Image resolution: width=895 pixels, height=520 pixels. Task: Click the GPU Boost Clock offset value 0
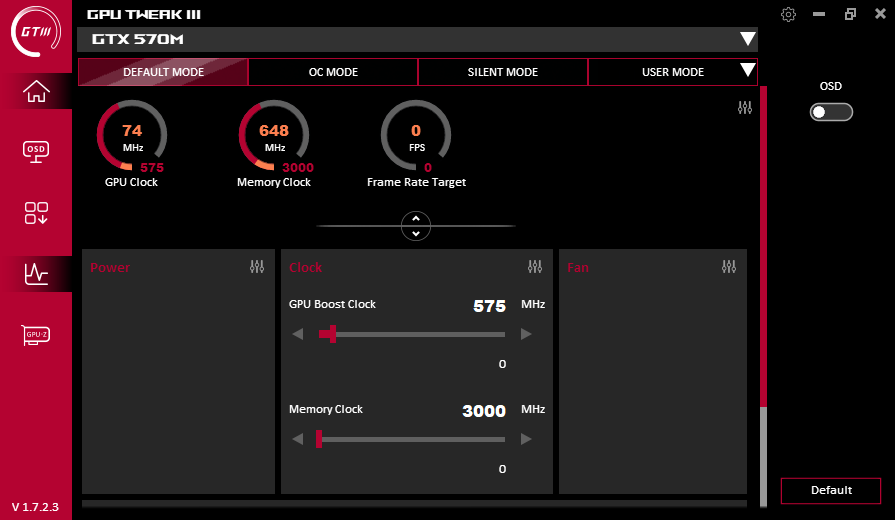coord(502,364)
